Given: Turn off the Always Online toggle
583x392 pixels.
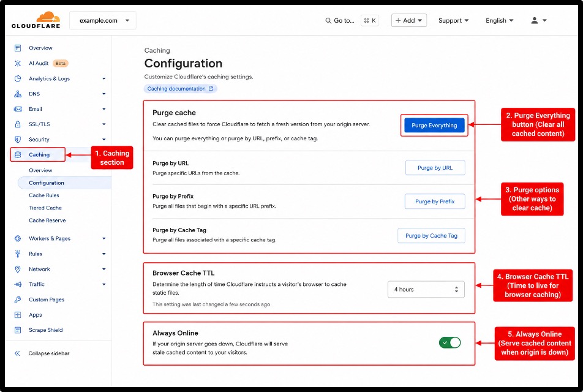Looking at the screenshot, I should tap(450, 342).
